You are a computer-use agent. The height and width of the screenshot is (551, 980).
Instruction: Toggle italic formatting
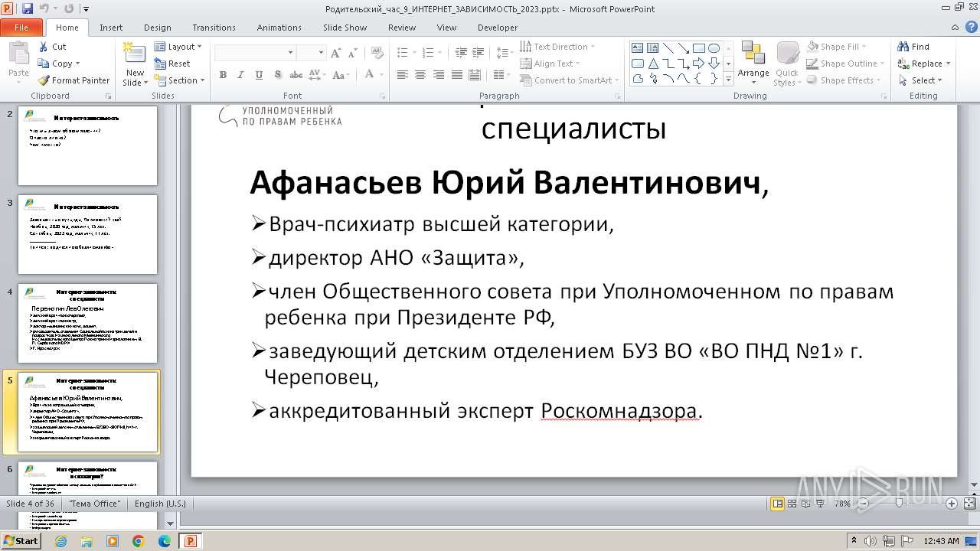pyautogui.click(x=241, y=75)
